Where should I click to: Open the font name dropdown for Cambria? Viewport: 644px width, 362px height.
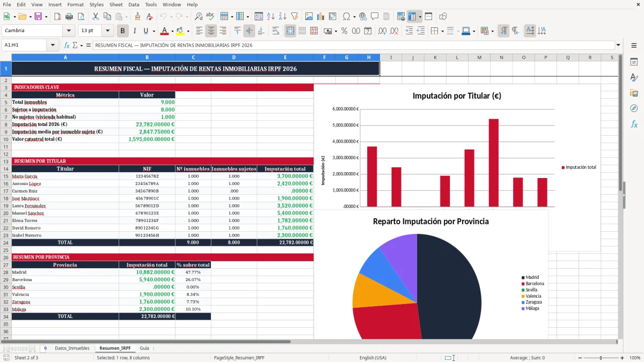click(68, 31)
